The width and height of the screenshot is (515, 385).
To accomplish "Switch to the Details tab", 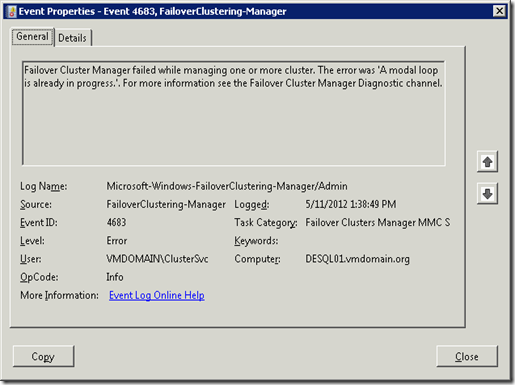I will (x=73, y=38).
